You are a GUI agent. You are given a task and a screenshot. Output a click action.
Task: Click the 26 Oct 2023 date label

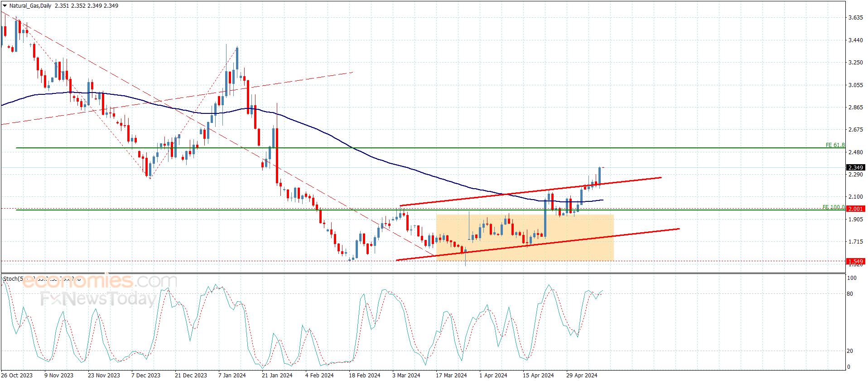tap(17, 375)
